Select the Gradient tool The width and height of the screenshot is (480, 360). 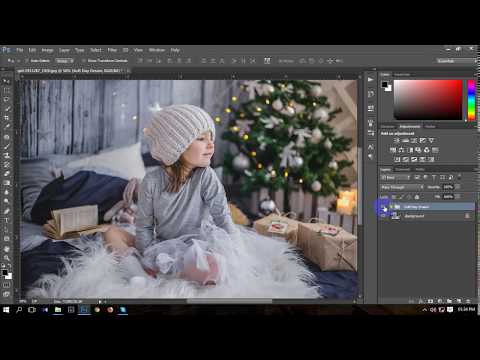point(6,183)
